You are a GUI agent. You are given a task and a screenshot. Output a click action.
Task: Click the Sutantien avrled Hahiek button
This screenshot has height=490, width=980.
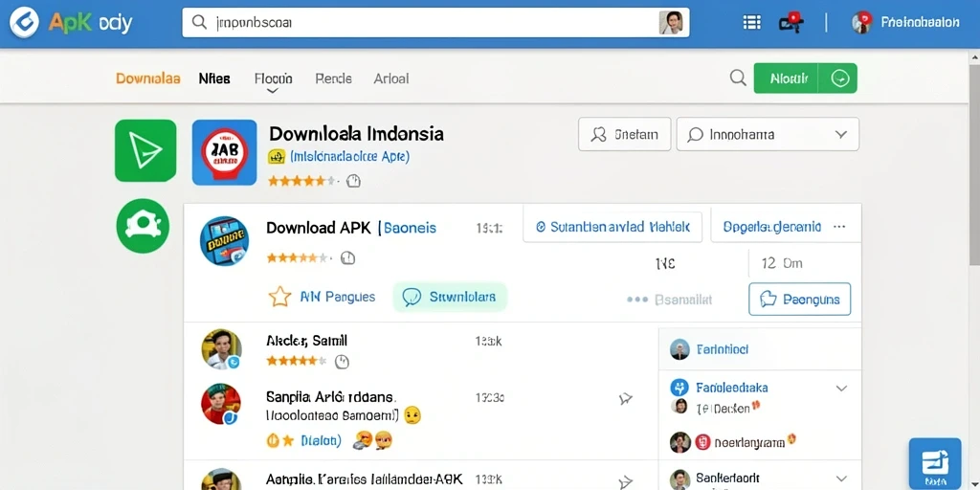[612, 227]
